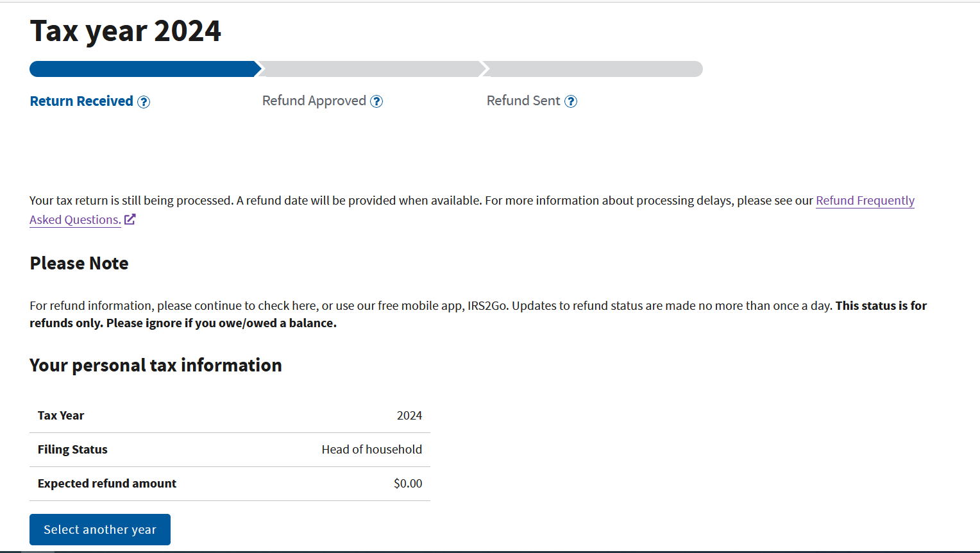Click the Tax year 2024 heading
This screenshot has width=980, height=553.
coord(125,31)
